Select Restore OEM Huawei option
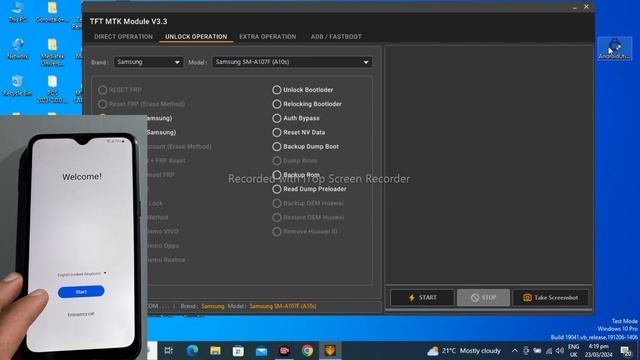 pyautogui.click(x=309, y=218)
